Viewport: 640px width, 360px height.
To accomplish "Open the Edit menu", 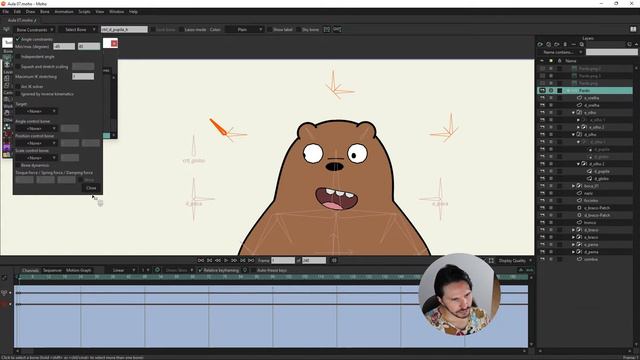I will pyautogui.click(x=17, y=12).
